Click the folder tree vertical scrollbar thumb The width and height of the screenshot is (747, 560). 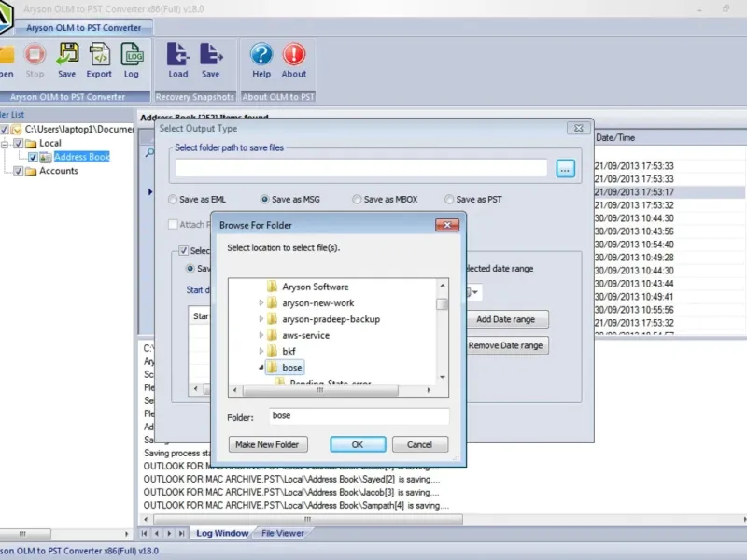[x=442, y=303]
